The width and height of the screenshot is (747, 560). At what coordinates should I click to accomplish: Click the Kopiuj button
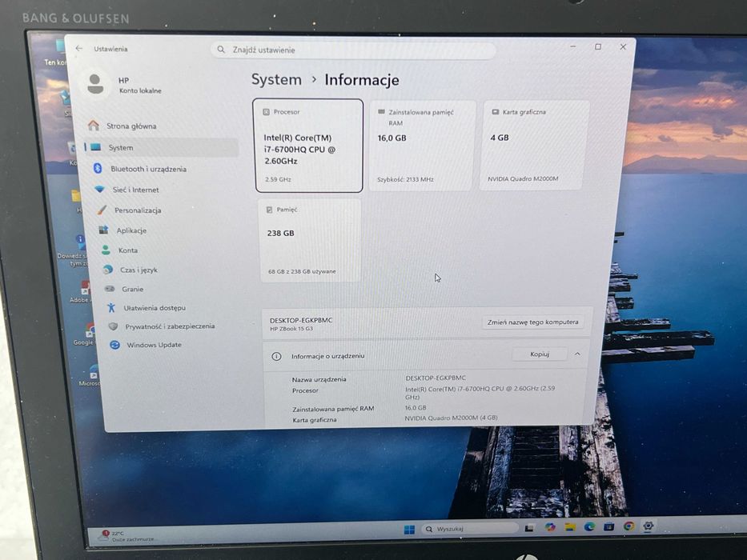[540, 354]
